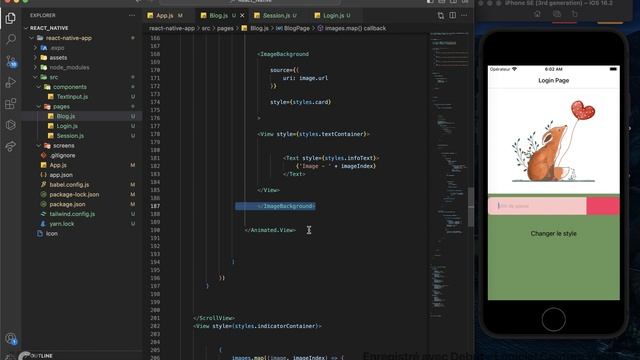The image size is (640, 360).
Task: Open App.js in the explorer tree
Action: [x=58, y=165]
